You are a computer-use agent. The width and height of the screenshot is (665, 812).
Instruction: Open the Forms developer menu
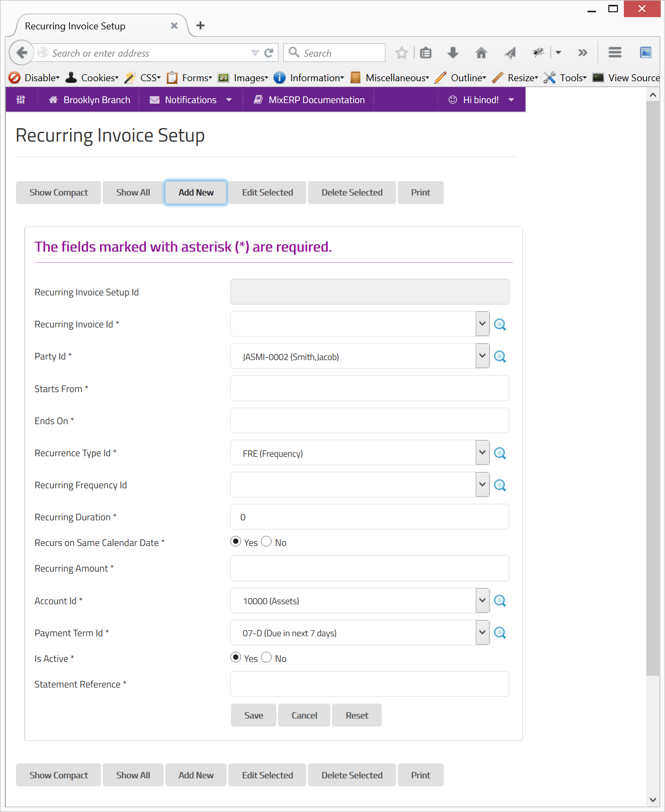pyautogui.click(x=189, y=78)
